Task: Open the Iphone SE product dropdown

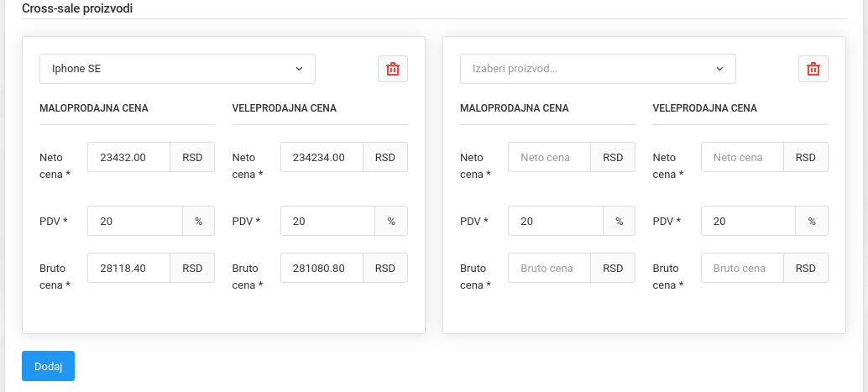Action: [x=177, y=69]
